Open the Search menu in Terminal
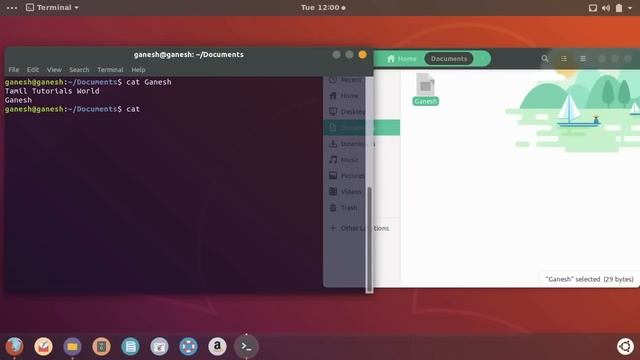640x360 pixels. pos(79,70)
